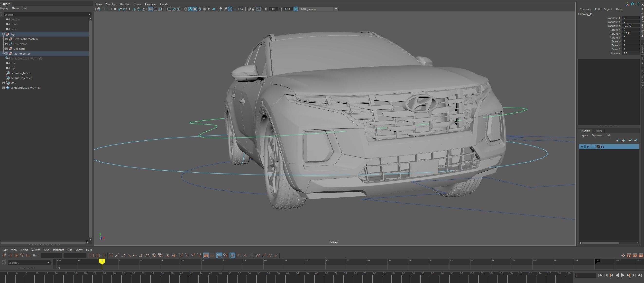Click the camera select icon in viewport toolbar
The height and width of the screenshot is (283, 644).
pos(115,9)
